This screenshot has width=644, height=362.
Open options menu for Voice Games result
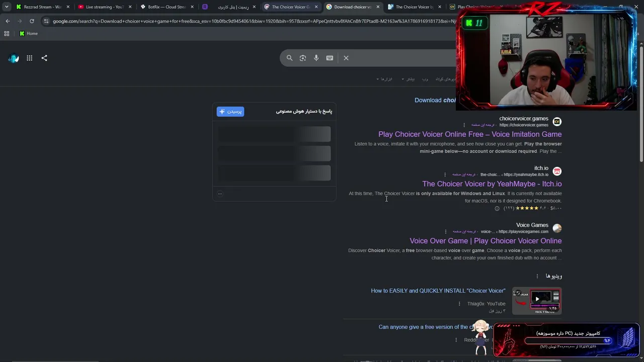coord(445,231)
